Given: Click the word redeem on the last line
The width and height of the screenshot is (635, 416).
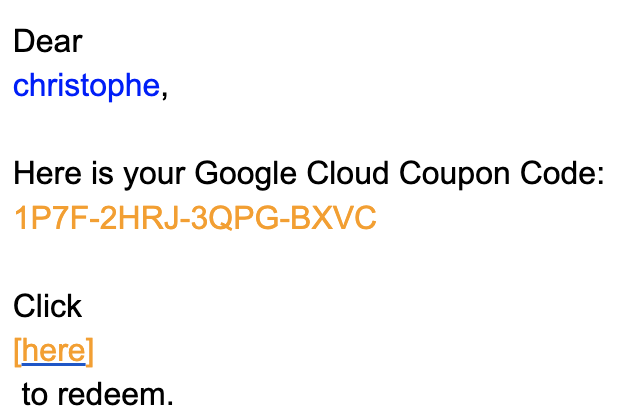Looking at the screenshot, I should click(x=124, y=394).
